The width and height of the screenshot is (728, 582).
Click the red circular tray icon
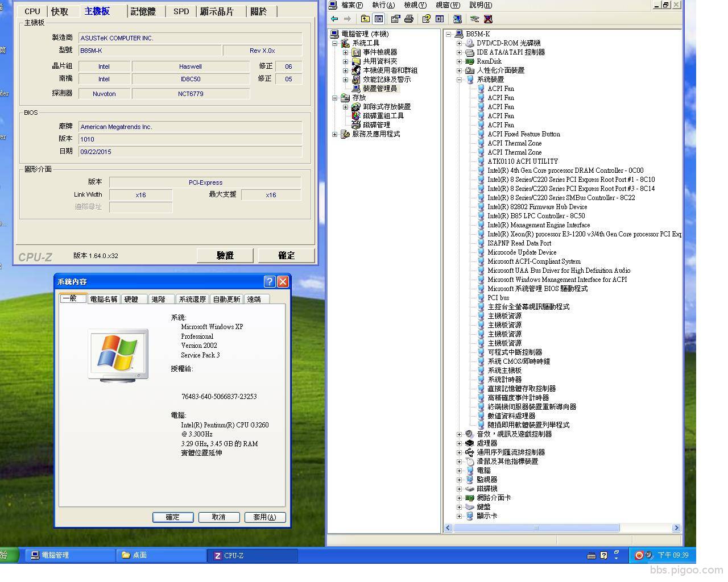point(639,555)
